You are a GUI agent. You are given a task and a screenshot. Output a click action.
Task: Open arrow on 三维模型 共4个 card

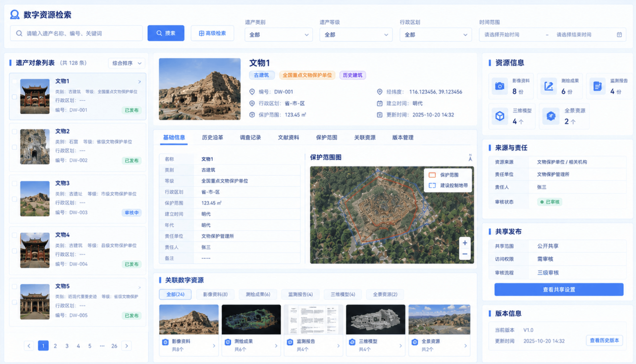click(x=400, y=346)
